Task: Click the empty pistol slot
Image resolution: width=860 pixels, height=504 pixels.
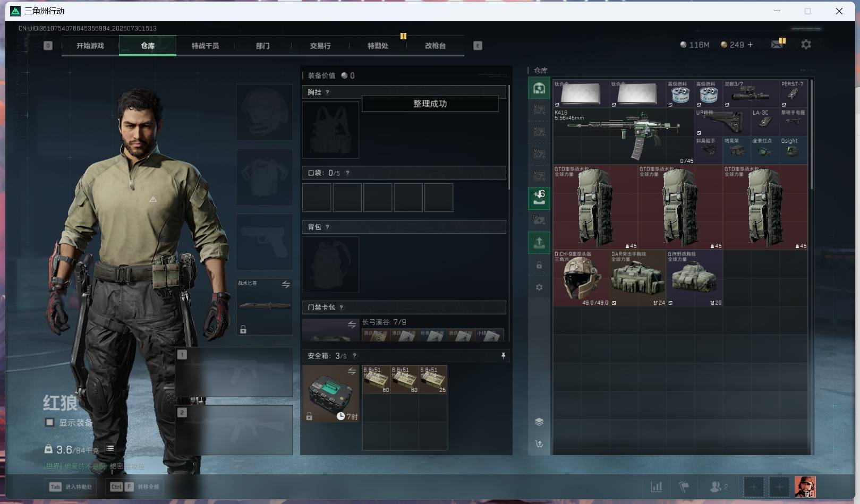Action: [265, 242]
